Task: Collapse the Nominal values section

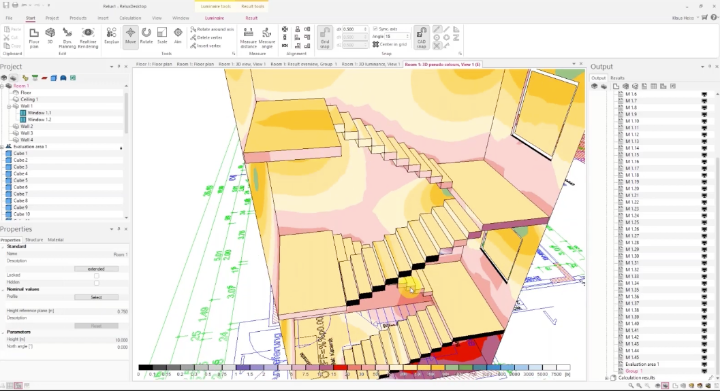Action: click(x=3, y=290)
